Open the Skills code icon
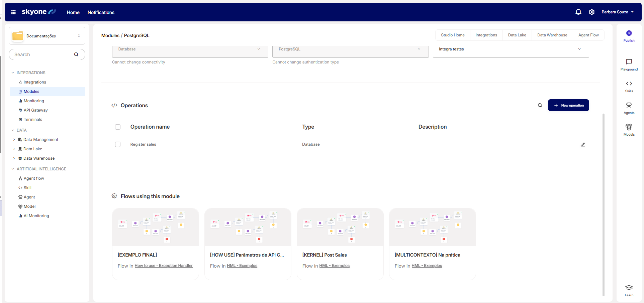This screenshot has width=644, height=303. pos(629,84)
